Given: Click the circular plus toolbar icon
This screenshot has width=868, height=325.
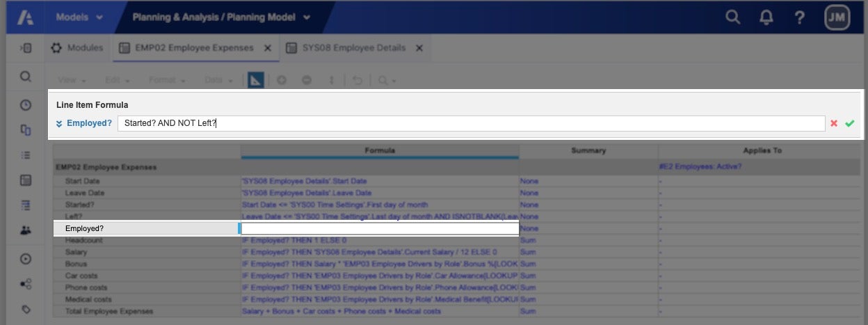Looking at the screenshot, I should click(x=282, y=80).
